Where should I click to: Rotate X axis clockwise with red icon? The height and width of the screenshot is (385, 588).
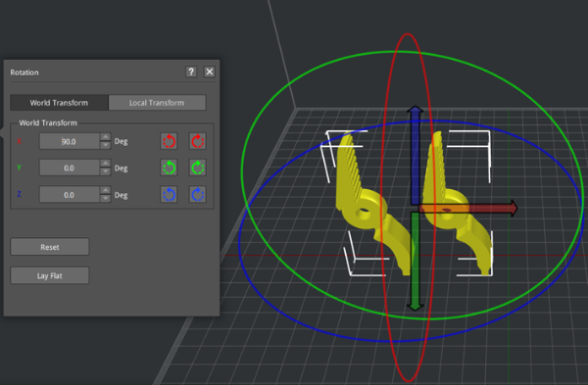point(198,141)
